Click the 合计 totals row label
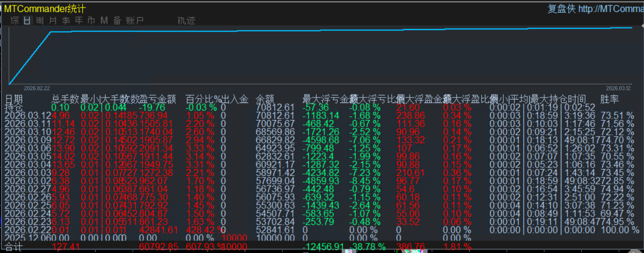Image resolution: width=644 pixels, height=253 pixels. coord(14,246)
